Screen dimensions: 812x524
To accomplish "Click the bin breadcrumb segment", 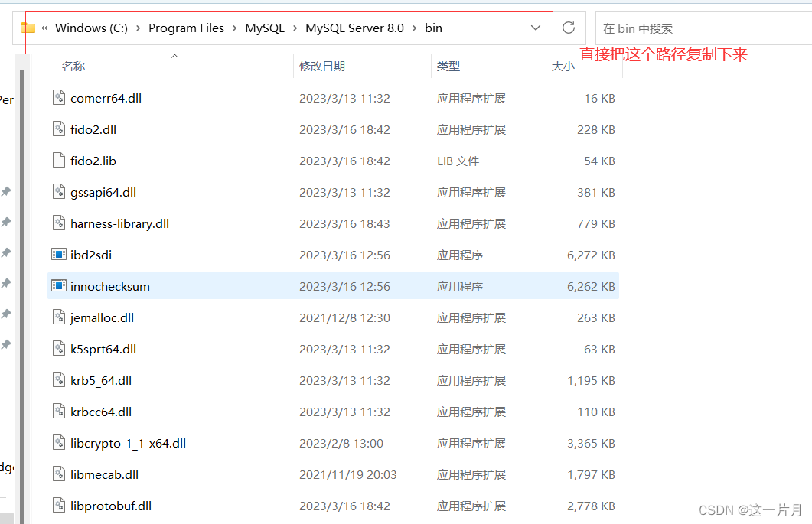I will tap(433, 28).
